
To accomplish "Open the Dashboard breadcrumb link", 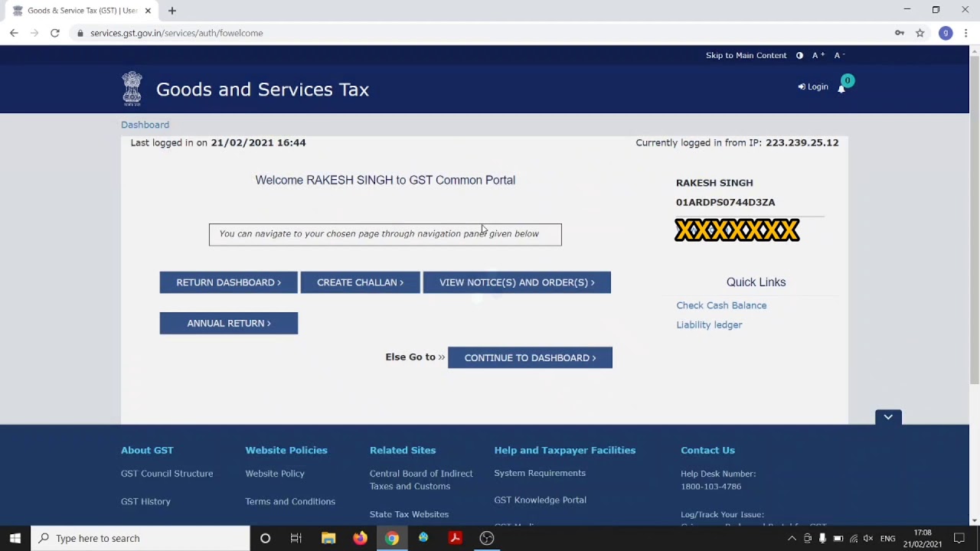I will (145, 125).
